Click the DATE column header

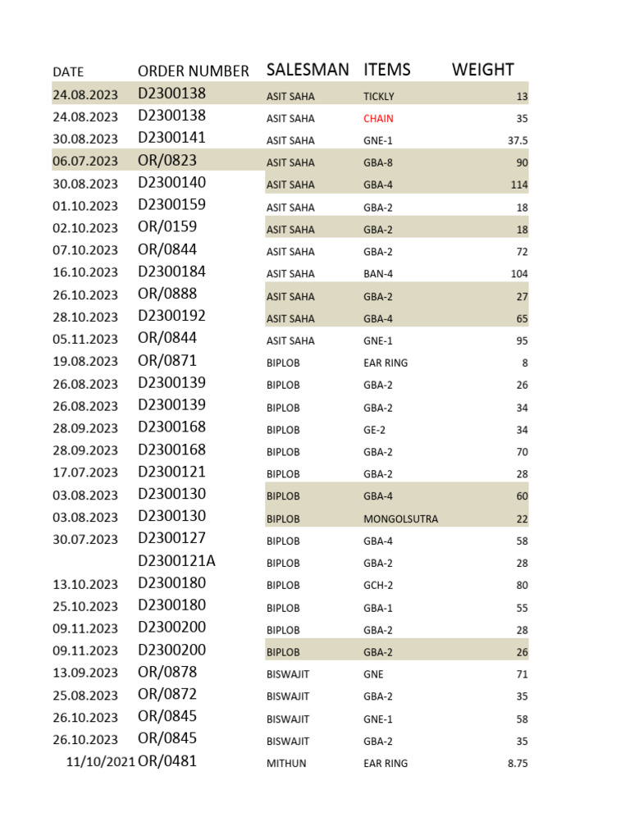(68, 72)
